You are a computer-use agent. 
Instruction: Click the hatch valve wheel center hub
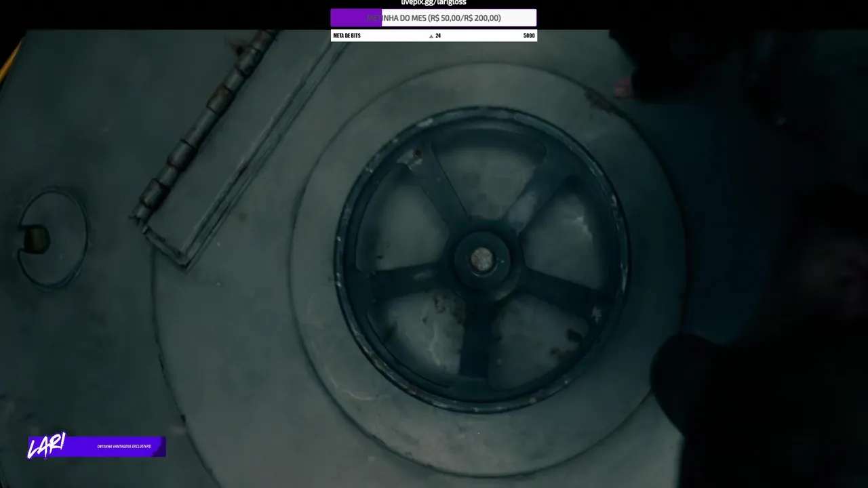click(481, 258)
